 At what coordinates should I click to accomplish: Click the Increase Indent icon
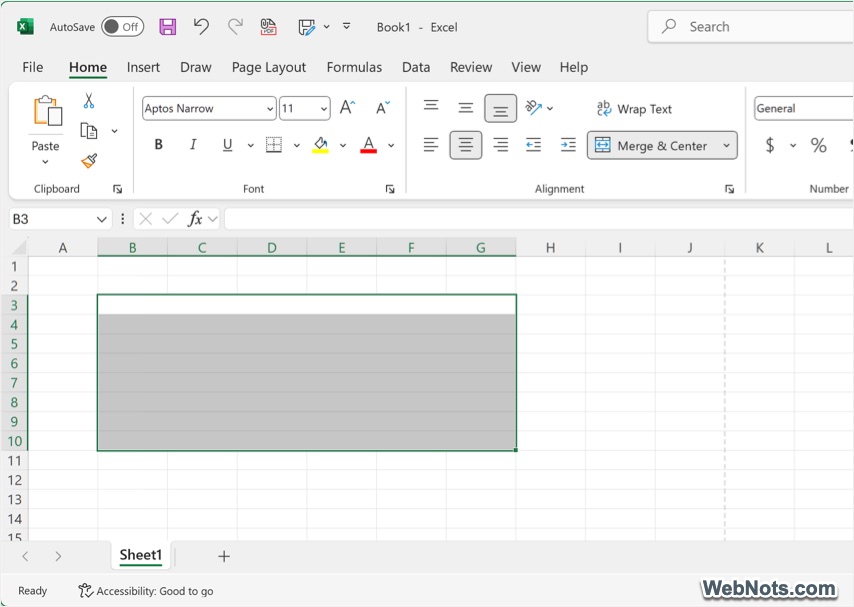click(x=568, y=145)
